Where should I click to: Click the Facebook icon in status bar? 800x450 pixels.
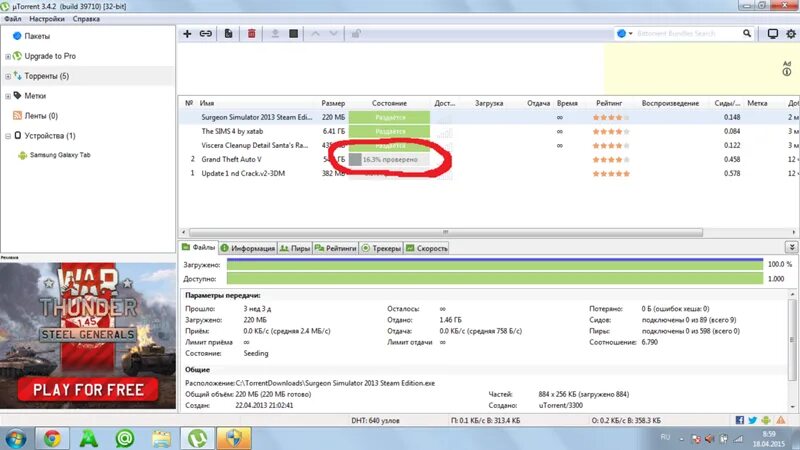pyautogui.click(x=740, y=420)
